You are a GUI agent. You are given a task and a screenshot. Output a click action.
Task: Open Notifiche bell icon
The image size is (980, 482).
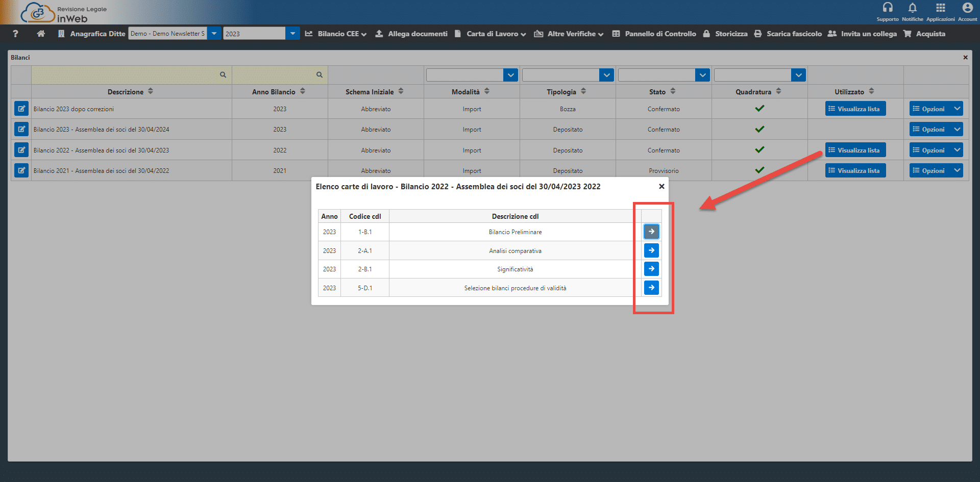[x=912, y=8]
